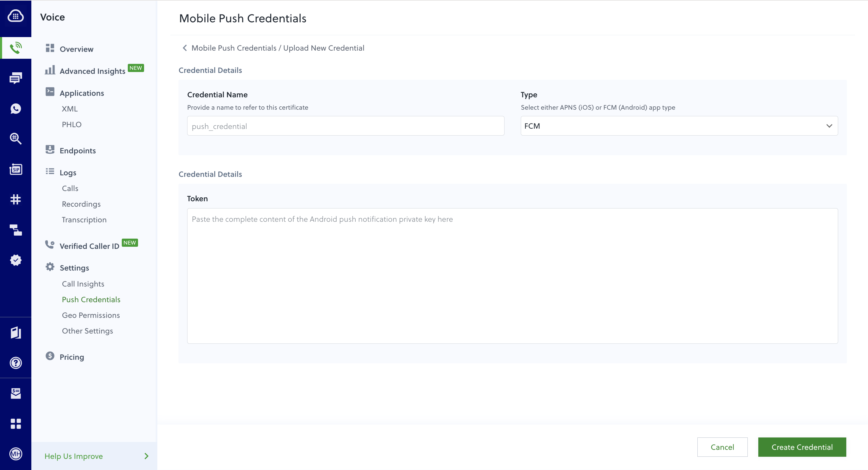Select Geo Permissions in Settings menu
This screenshot has height=470, width=868.
(91, 315)
